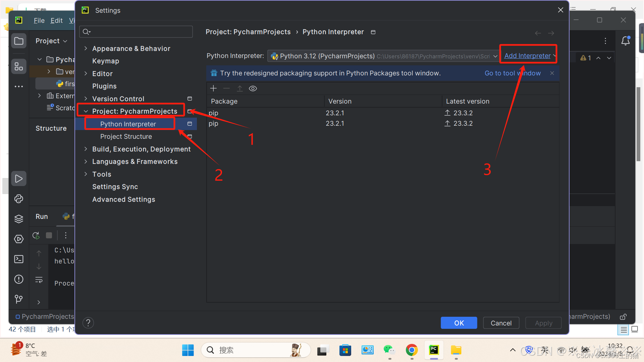The width and height of the screenshot is (644, 362).
Task: Select Project Structure in settings tree
Action: pyautogui.click(x=126, y=136)
